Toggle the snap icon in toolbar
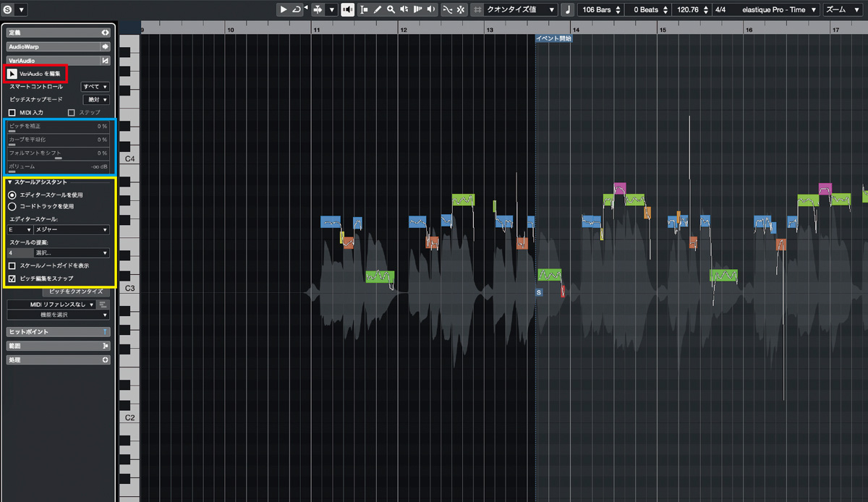Image resolution: width=868 pixels, height=502 pixels. coord(460,9)
